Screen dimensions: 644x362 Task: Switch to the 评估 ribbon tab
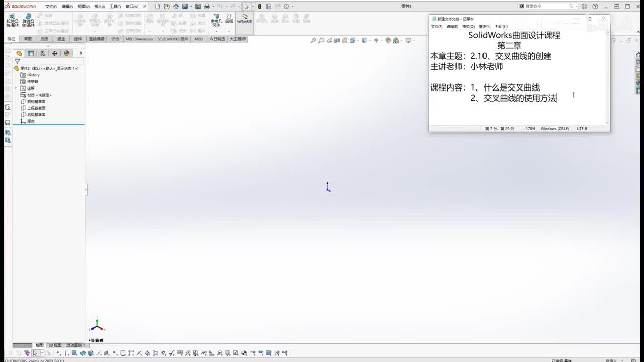click(115, 39)
